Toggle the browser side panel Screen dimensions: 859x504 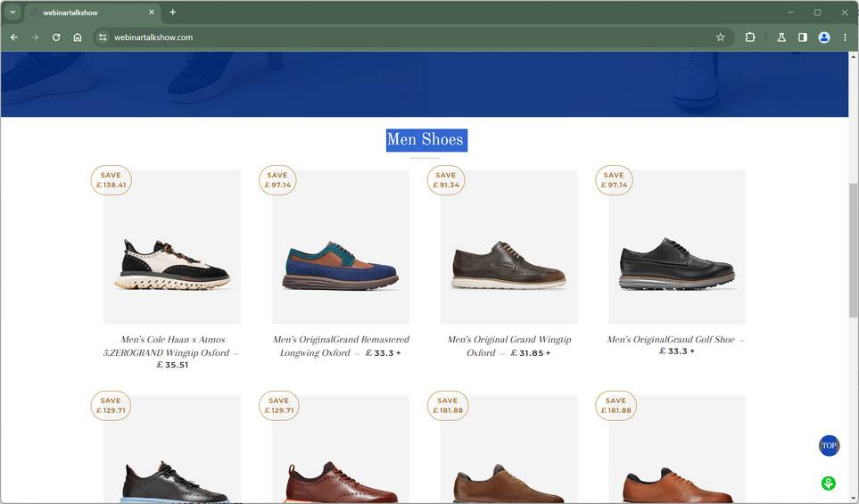[802, 37]
